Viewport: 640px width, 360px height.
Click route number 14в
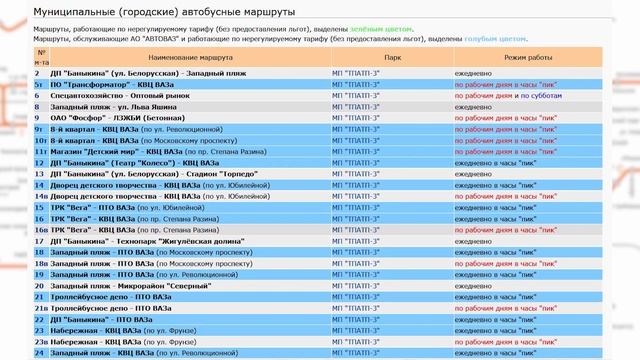tap(41, 196)
